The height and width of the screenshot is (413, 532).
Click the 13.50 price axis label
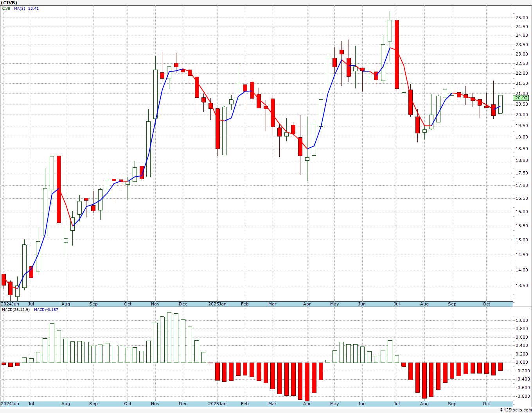[521, 286]
